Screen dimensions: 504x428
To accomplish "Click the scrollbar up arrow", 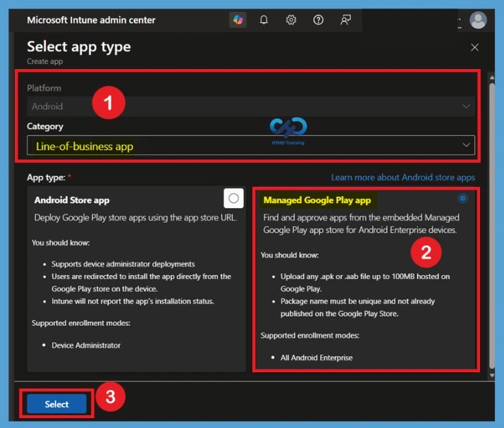I will [492, 78].
